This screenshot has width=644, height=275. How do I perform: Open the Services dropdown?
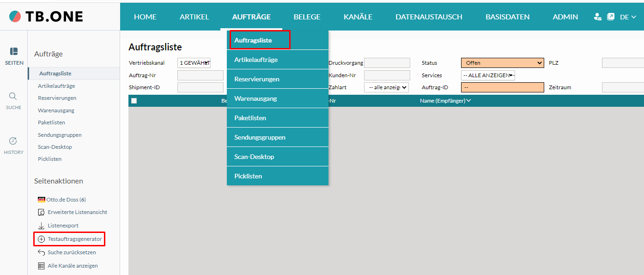click(488, 75)
